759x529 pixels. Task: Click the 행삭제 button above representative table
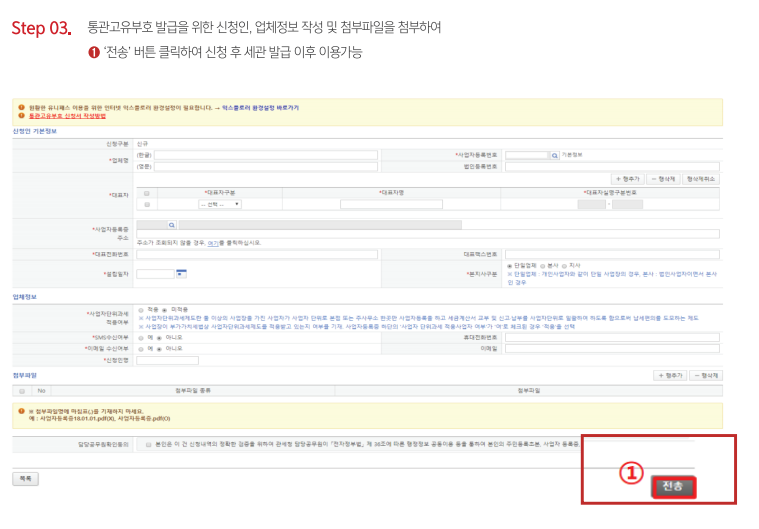pos(661,177)
